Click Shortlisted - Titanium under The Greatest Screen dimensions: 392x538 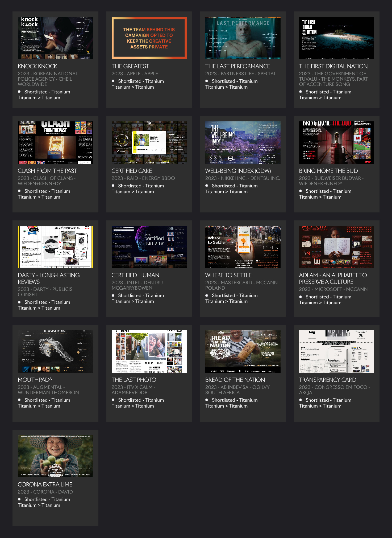click(141, 81)
